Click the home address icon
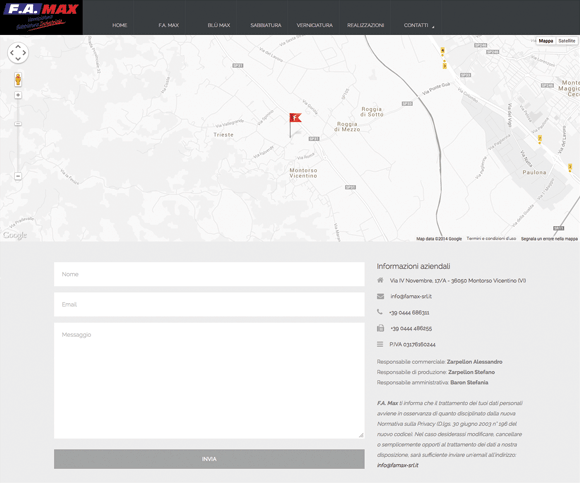The image size is (580, 483). (x=380, y=280)
